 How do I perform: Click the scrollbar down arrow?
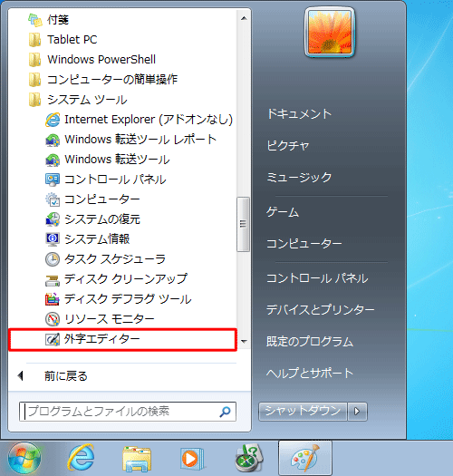click(x=244, y=341)
